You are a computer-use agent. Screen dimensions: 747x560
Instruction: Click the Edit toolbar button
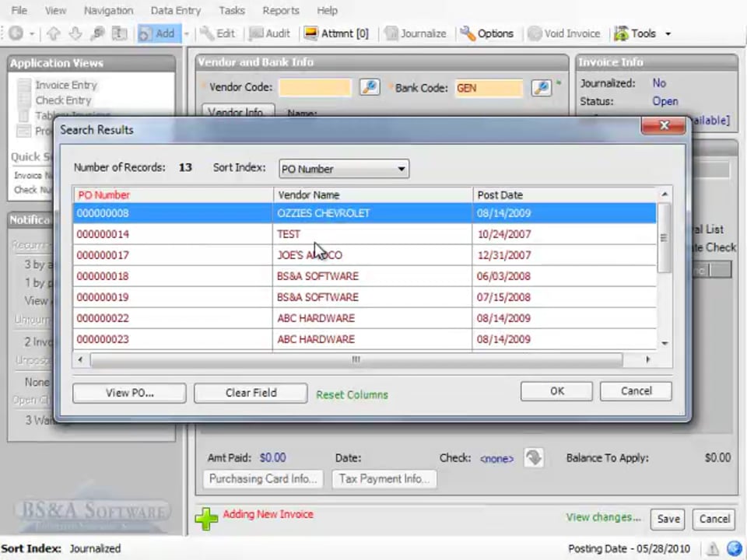(x=217, y=33)
